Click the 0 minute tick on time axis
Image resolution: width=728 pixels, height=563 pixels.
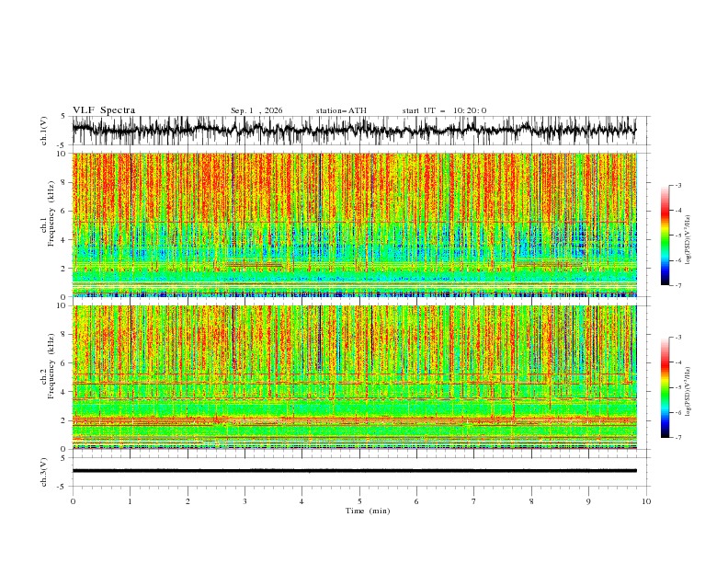click(x=73, y=501)
